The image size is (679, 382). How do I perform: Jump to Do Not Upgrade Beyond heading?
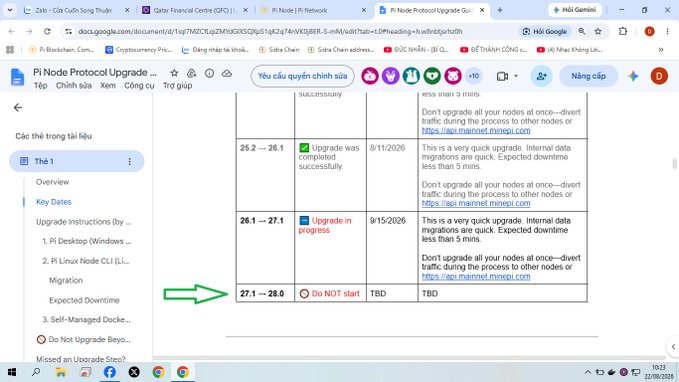(84, 340)
